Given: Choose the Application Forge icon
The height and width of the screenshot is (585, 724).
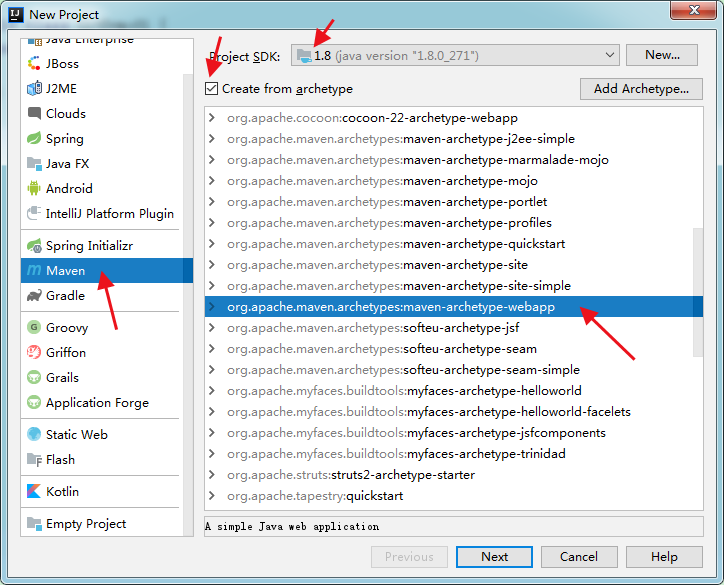Looking at the screenshot, I should (34, 402).
